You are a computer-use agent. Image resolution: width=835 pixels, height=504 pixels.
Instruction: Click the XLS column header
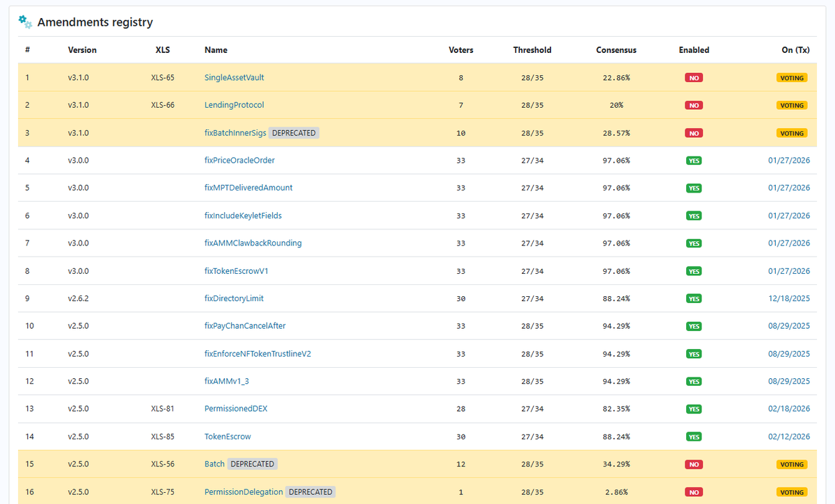click(x=163, y=50)
